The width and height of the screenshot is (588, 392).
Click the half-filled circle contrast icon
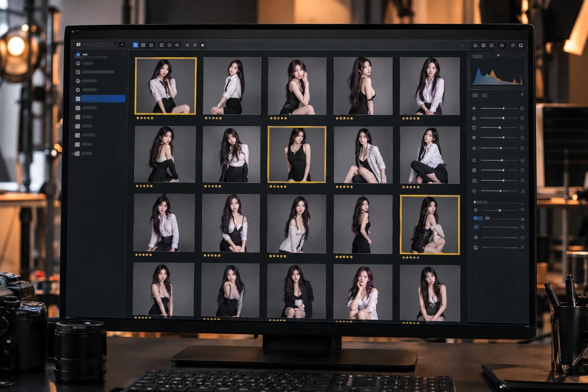click(474, 137)
